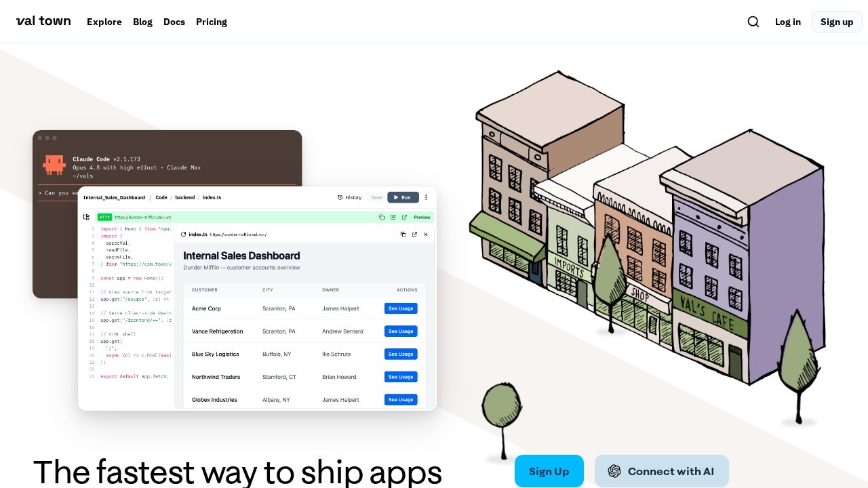Screen dimensions: 868x488
Task: Click the Claude Code pixel mascot icon
Action: click(x=54, y=164)
